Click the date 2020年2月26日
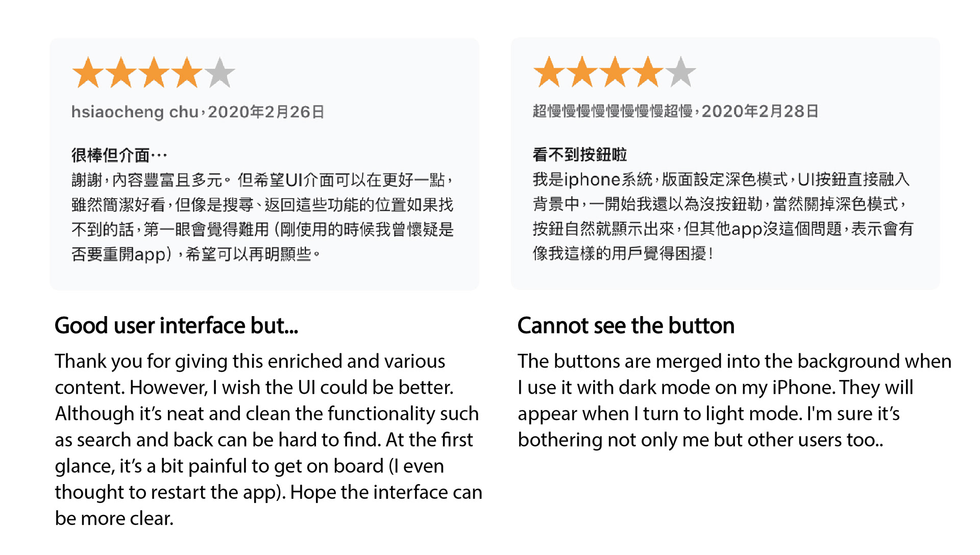Screen dimensions: 980x555 click(x=266, y=112)
